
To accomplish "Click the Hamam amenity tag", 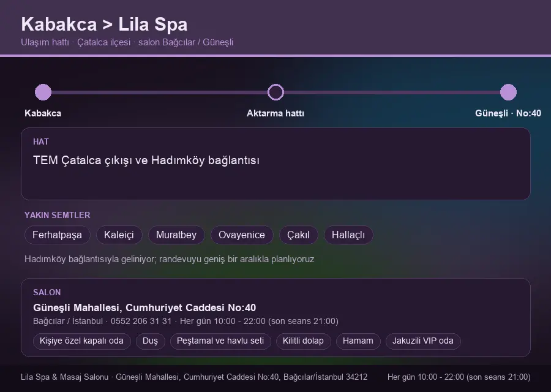I will click(x=358, y=341).
